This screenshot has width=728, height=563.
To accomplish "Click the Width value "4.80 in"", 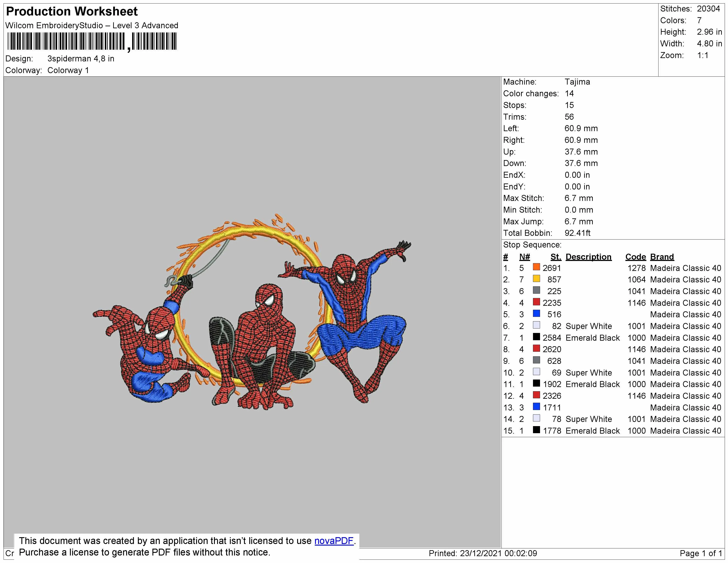I will 709,44.
